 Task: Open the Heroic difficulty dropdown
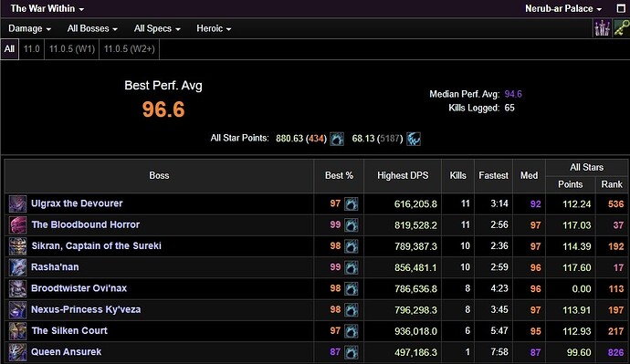click(x=214, y=28)
